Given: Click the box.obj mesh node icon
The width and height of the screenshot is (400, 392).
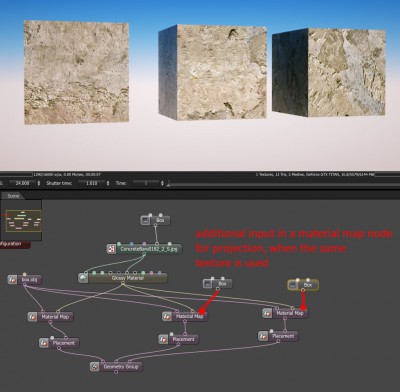Looking at the screenshot, I should [12, 279].
